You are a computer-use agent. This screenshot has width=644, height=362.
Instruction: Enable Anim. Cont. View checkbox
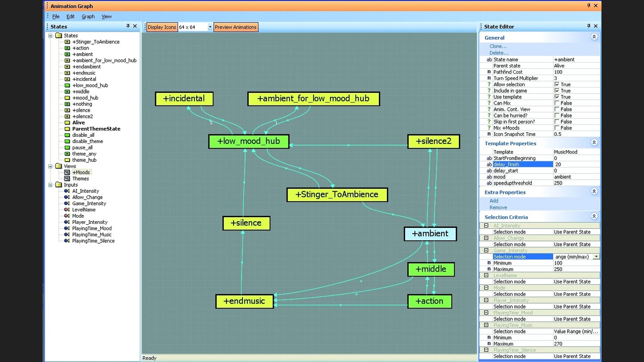(x=557, y=109)
